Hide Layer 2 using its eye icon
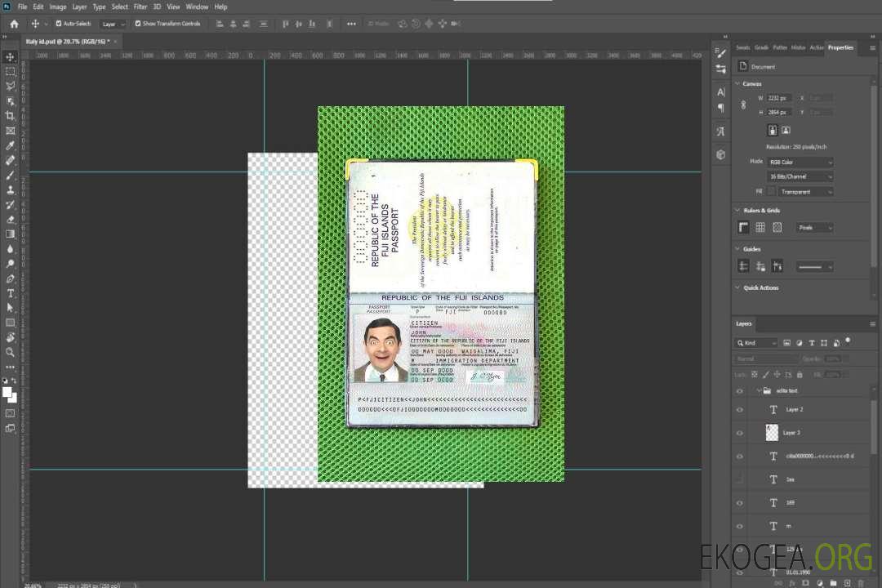 pyautogui.click(x=740, y=410)
